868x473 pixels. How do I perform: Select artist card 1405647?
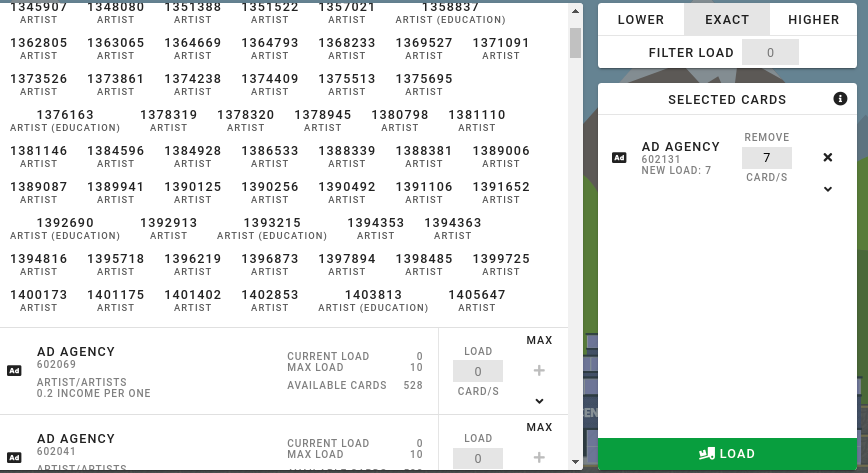click(x=477, y=300)
